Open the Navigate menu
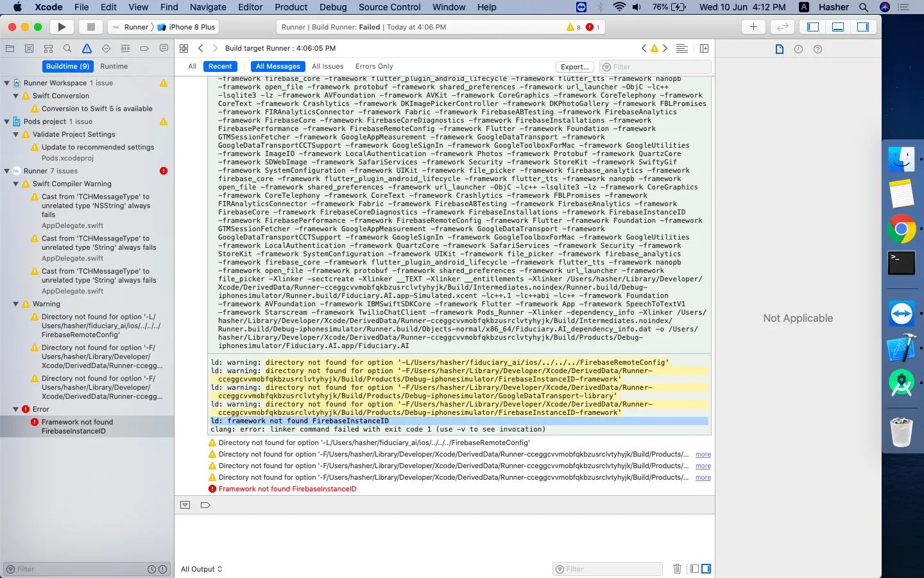The width and height of the screenshot is (924, 578). pyautogui.click(x=208, y=7)
